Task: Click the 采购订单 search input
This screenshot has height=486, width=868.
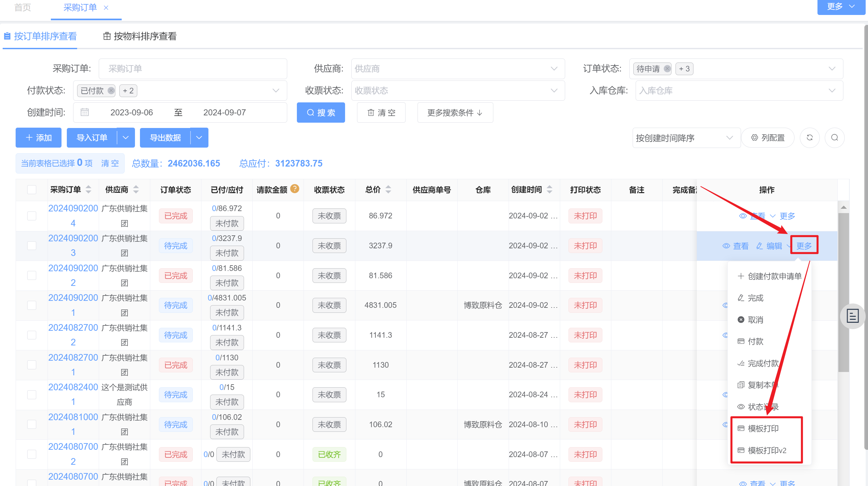Action: pyautogui.click(x=193, y=69)
